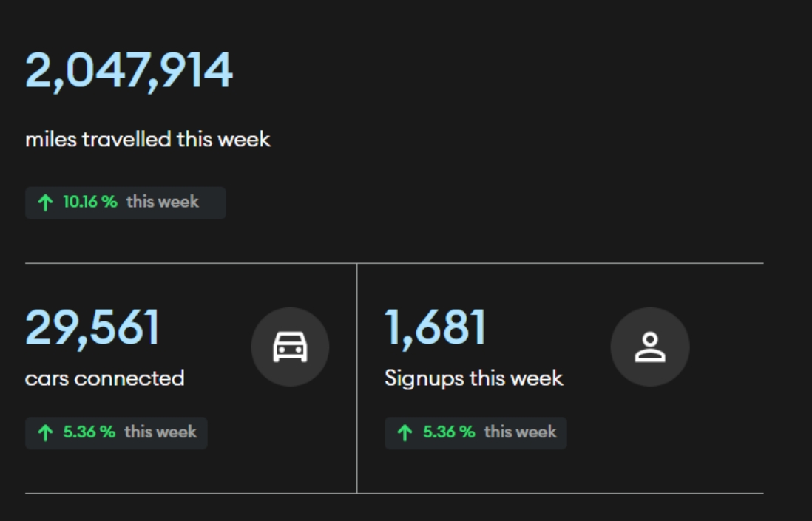Click the "Signups this week" label

[473, 378]
